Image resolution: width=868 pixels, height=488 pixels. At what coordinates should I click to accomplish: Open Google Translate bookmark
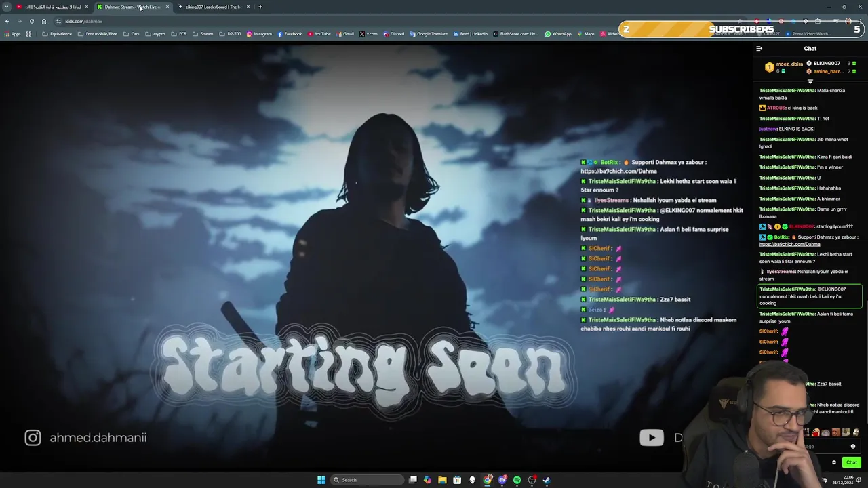(429, 34)
